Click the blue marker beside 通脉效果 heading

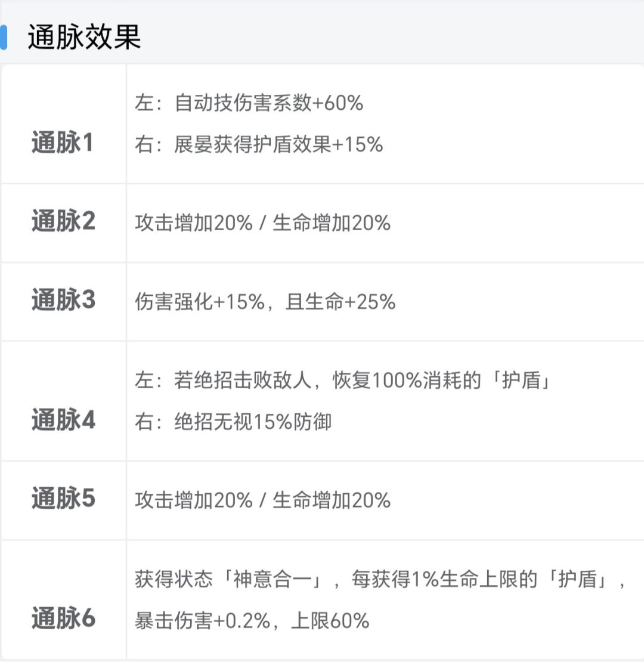[4, 37]
